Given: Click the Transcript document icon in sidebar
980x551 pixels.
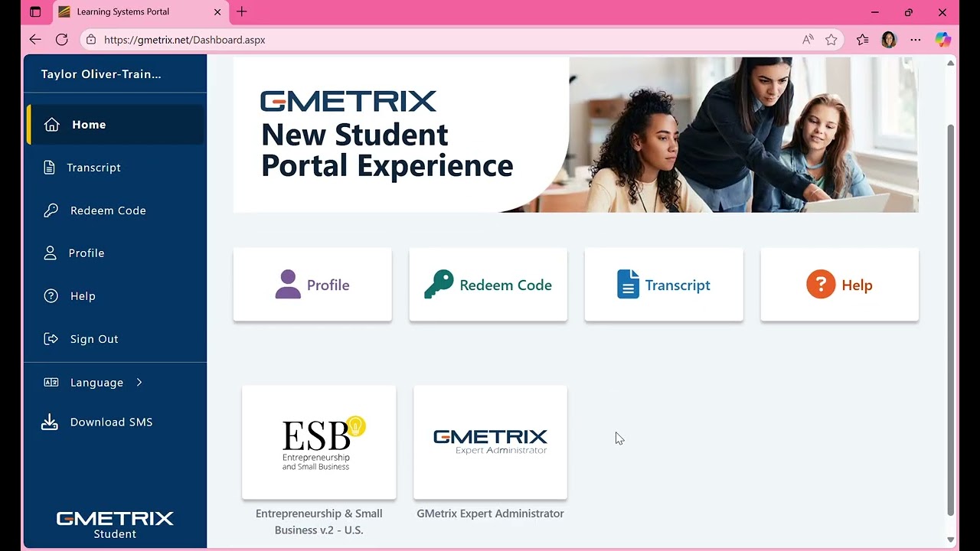Looking at the screenshot, I should coord(50,168).
